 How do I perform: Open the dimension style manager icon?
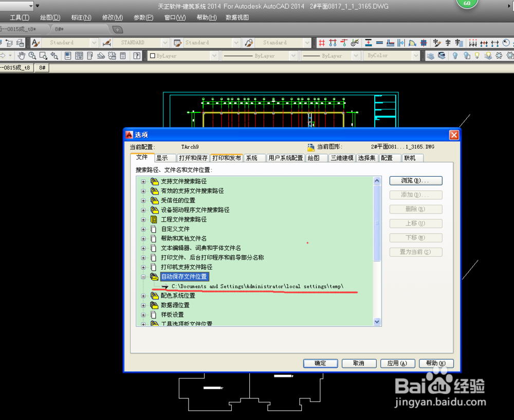(106, 43)
